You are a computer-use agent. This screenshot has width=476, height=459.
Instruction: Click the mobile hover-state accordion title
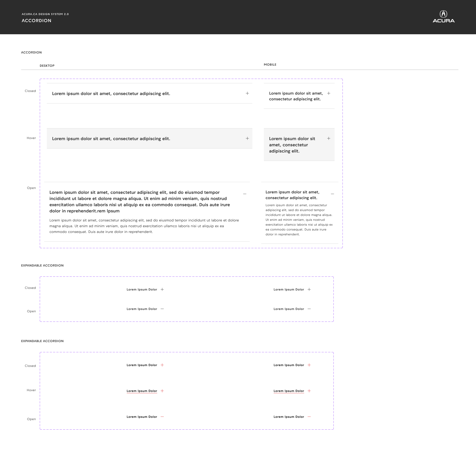[x=292, y=145]
